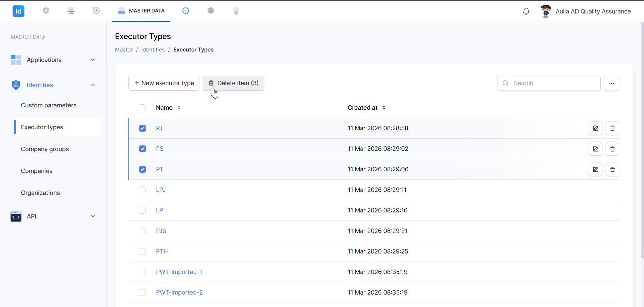Image resolution: width=644 pixels, height=307 pixels.
Task: Open the lightbulb icon in top navigation
Action: click(x=236, y=11)
